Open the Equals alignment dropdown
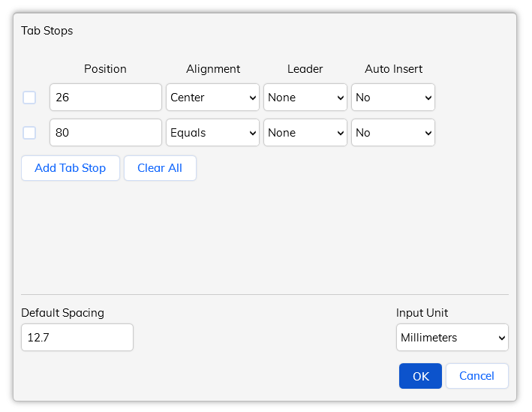 (212, 133)
